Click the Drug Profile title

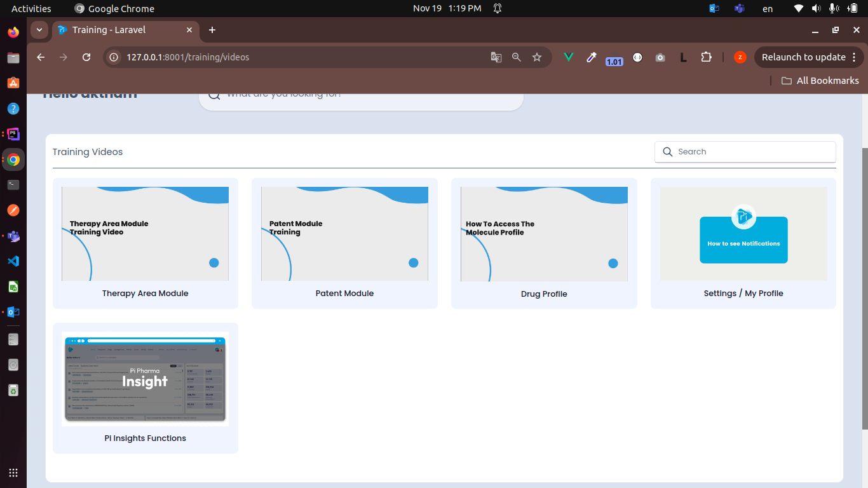pos(544,294)
